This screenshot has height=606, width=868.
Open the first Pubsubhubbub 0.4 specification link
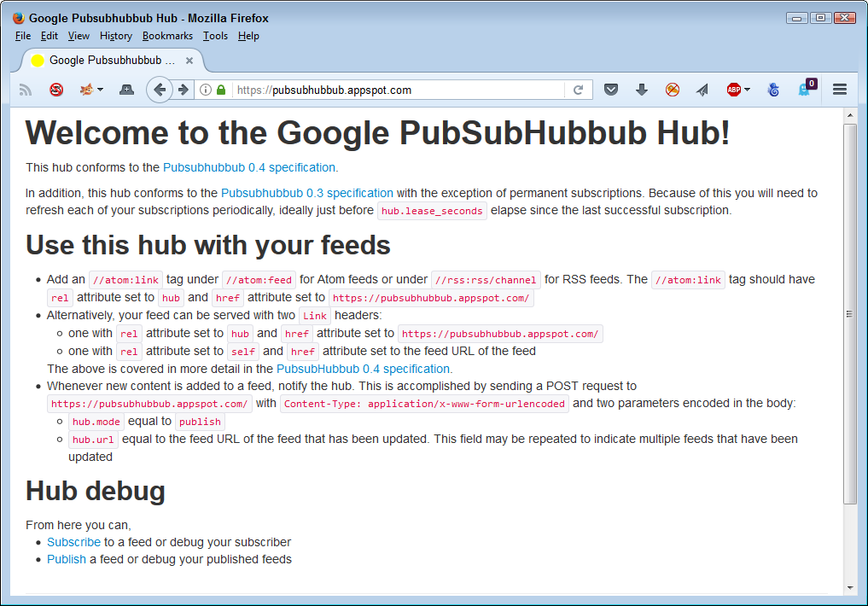(249, 167)
